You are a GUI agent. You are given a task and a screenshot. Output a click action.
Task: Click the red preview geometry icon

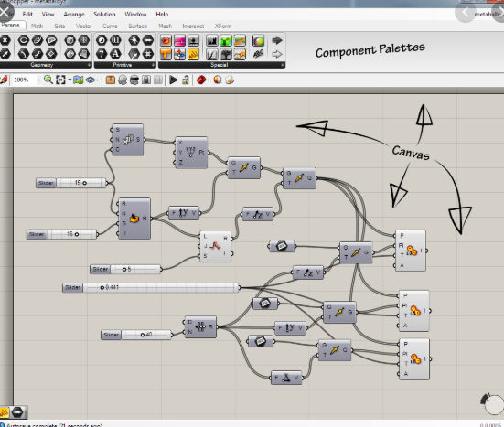click(201, 80)
